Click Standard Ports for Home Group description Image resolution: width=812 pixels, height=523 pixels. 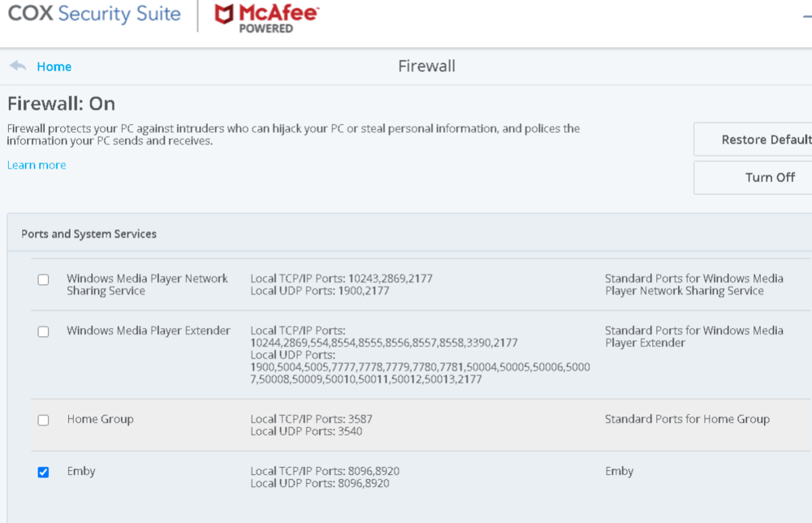[687, 419]
